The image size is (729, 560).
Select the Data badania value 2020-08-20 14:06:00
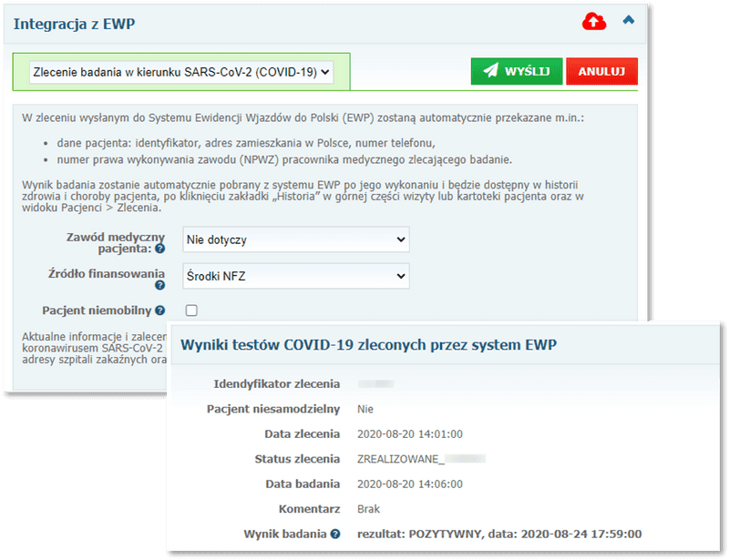(x=409, y=484)
